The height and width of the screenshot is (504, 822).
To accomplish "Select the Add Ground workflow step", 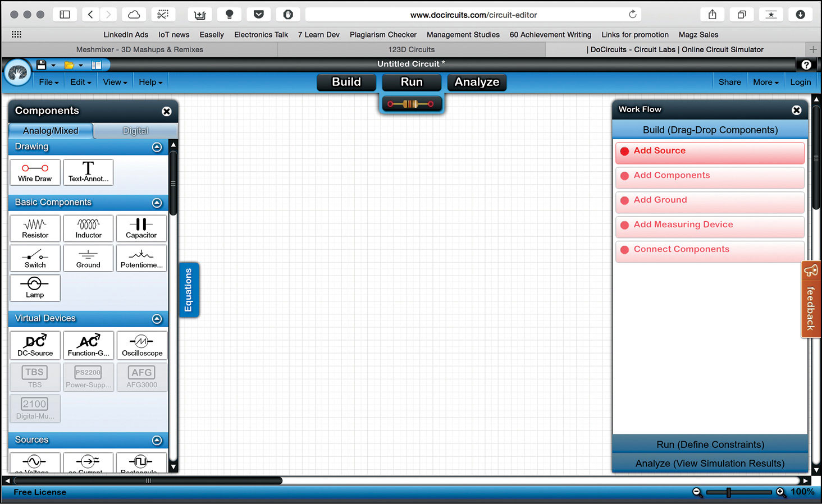I will pyautogui.click(x=710, y=200).
